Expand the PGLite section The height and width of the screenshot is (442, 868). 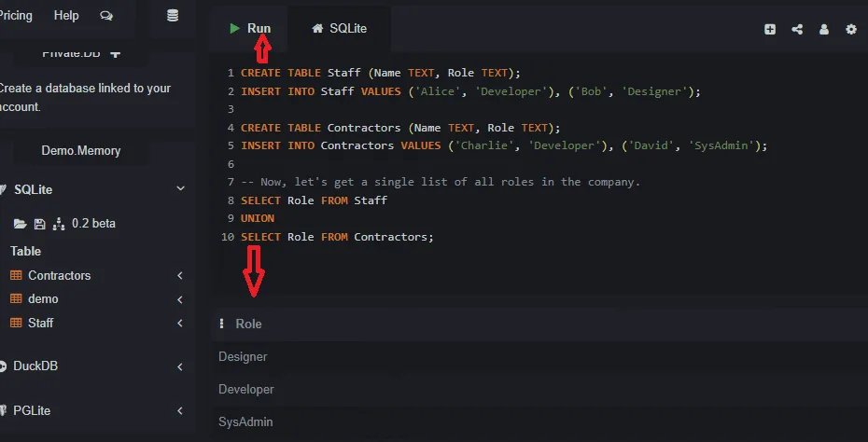coord(180,410)
